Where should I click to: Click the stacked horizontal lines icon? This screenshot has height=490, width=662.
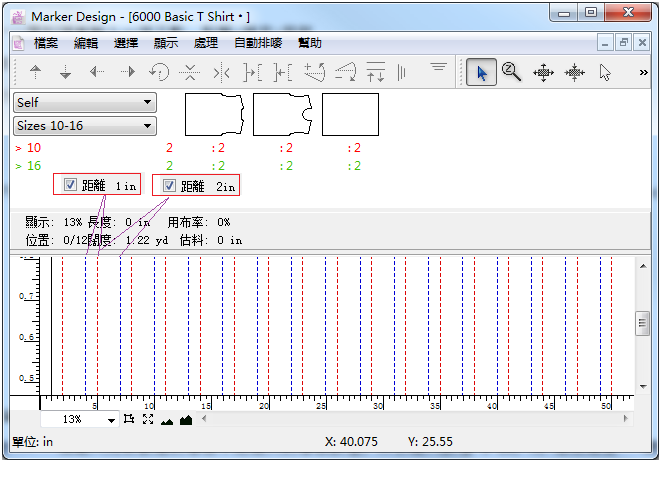point(439,67)
